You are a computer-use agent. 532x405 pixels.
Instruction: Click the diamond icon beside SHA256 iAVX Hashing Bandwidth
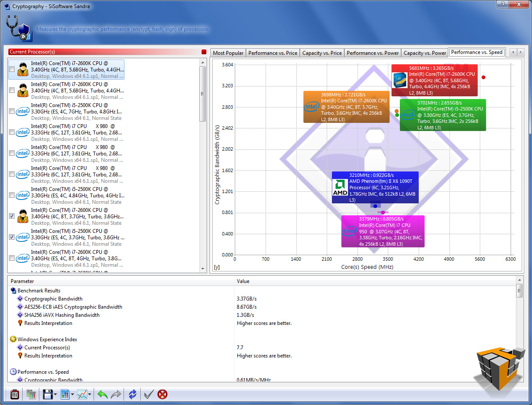pyautogui.click(x=20, y=315)
